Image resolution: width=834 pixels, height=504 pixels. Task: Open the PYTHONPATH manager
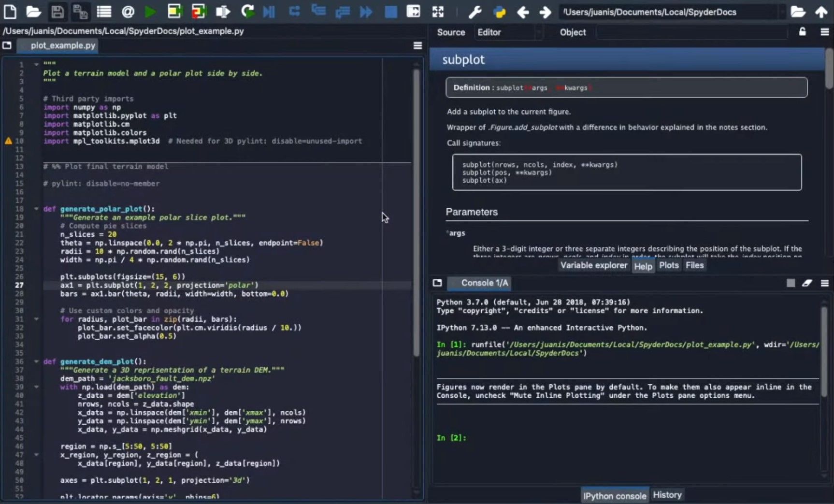click(500, 12)
